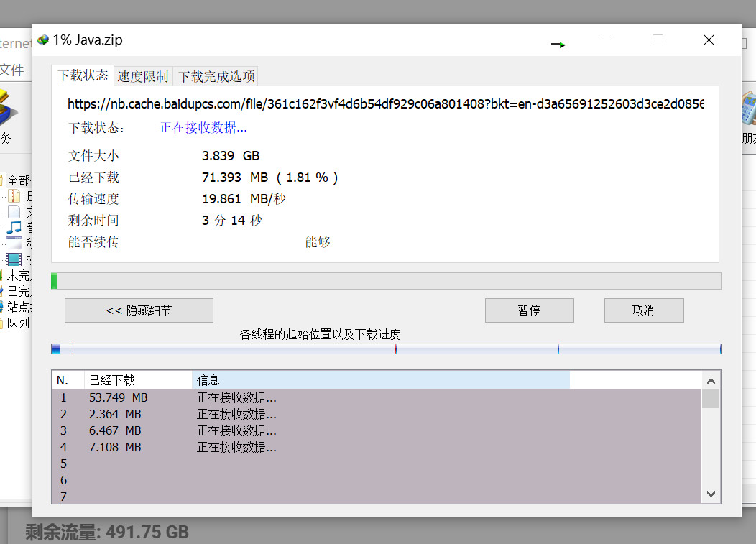
Task: Select the 下载状态 tab
Action: [83, 75]
